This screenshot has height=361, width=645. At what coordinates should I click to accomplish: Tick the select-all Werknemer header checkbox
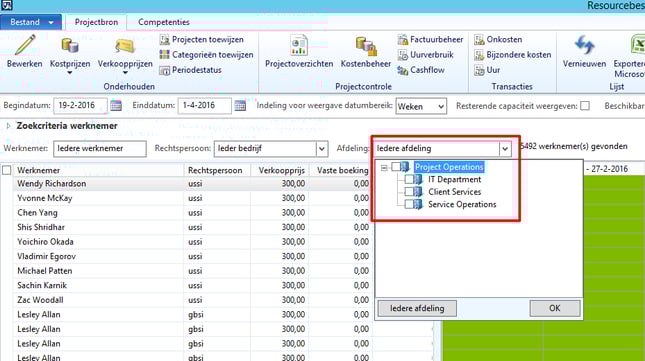(x=7, y=170)
